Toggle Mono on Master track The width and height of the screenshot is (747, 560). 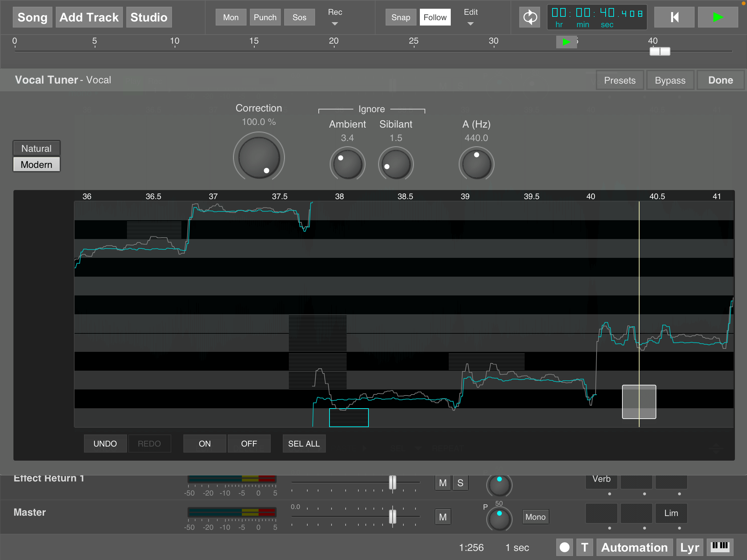pos(535,517)
